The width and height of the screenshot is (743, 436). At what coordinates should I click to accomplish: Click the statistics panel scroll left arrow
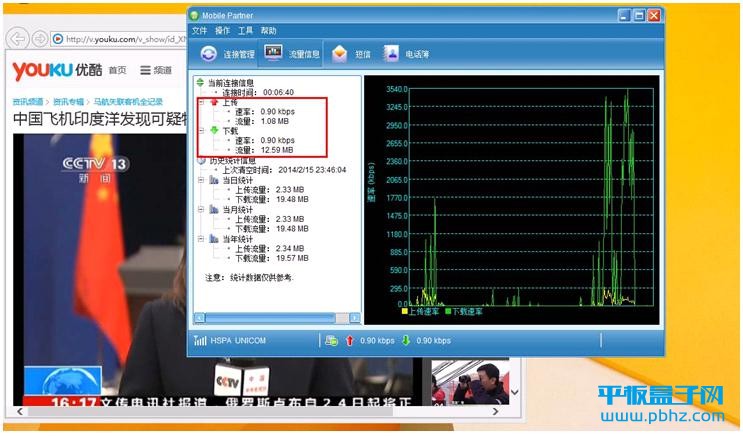tap(199, 318)
